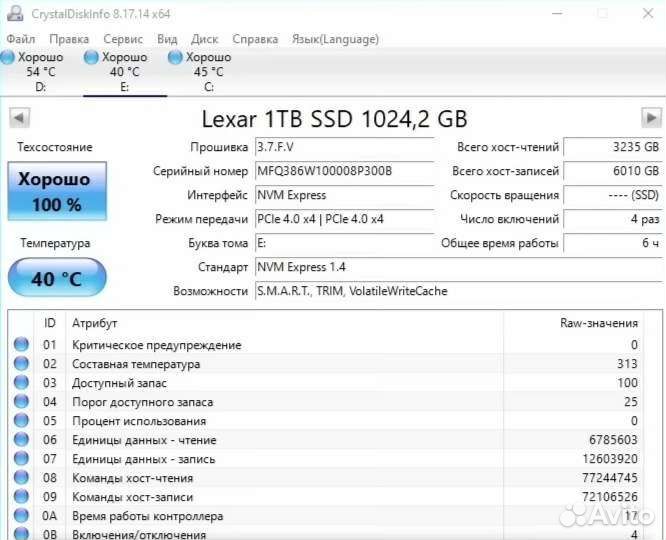The height and width of the screenshot is (540, 666).
Task: Click the Атрибут column header
Action: (285, 323)
